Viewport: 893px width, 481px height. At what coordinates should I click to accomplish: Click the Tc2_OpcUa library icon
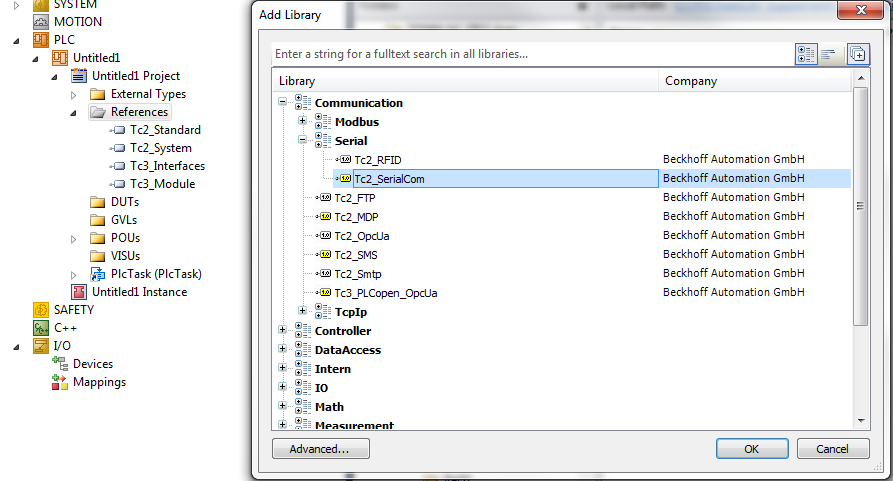[324, 236]
